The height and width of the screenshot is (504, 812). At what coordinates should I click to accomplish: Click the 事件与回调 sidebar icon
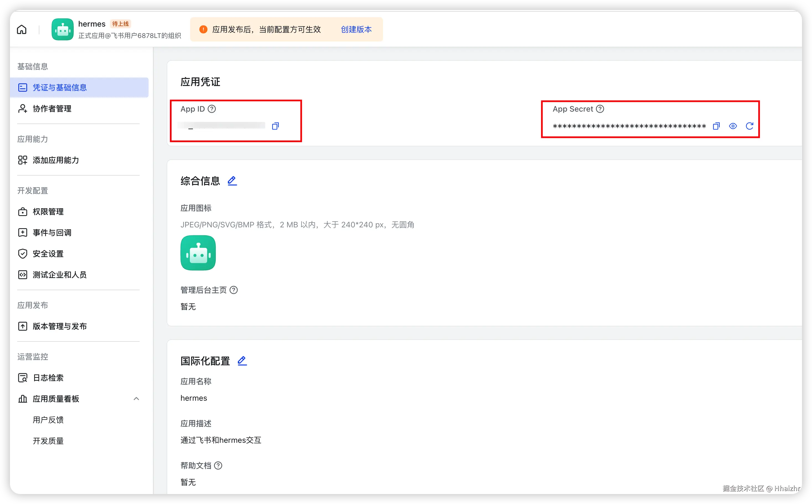point(22,232)
